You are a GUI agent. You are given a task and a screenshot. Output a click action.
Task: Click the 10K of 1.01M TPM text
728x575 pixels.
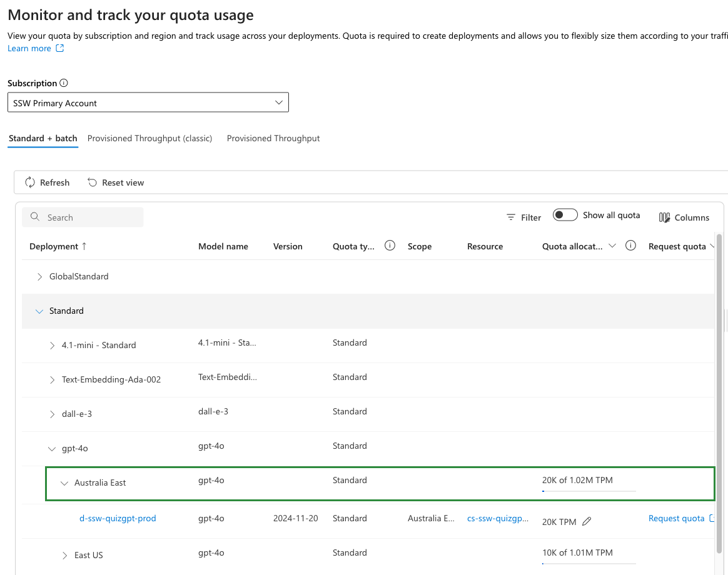click(577, 552)
